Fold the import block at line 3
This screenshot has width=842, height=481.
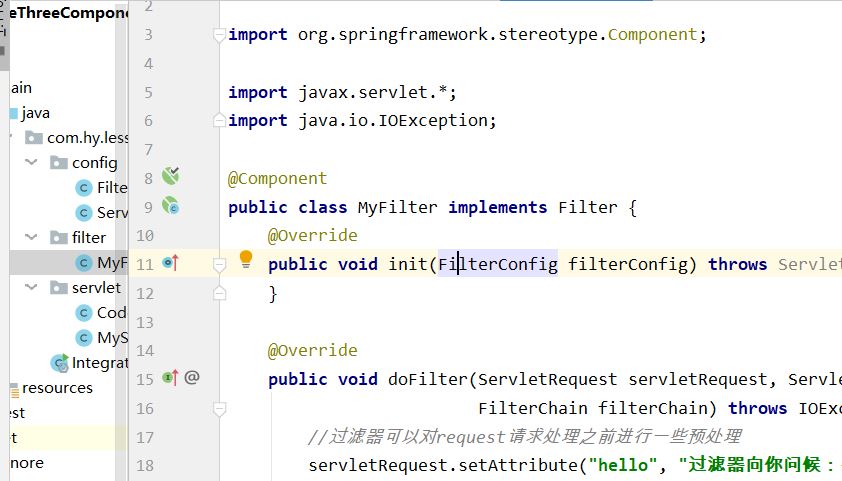pyautogui.click(x=219, y=35)
